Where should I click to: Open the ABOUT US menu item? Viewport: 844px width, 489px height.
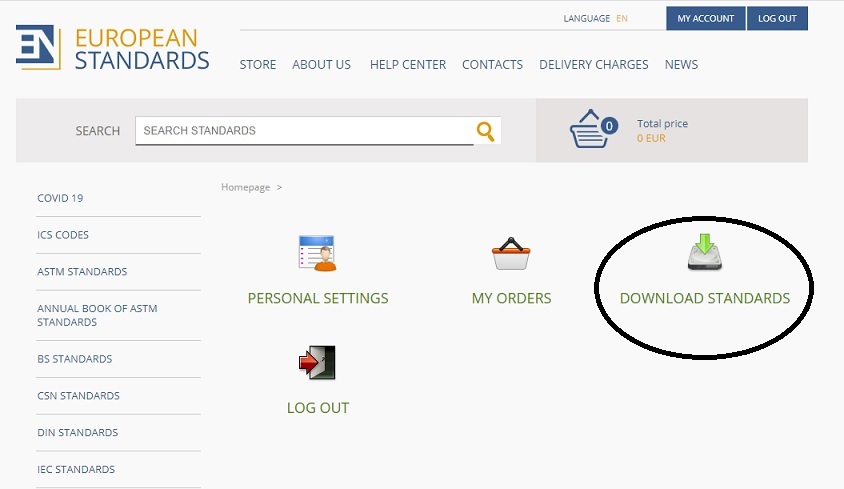(x=321, y=65)
